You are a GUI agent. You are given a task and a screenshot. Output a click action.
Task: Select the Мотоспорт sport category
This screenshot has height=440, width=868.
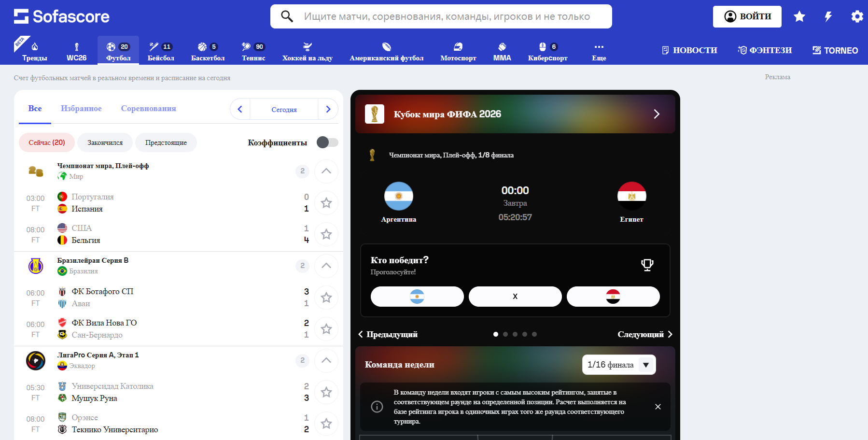point(458,52)
